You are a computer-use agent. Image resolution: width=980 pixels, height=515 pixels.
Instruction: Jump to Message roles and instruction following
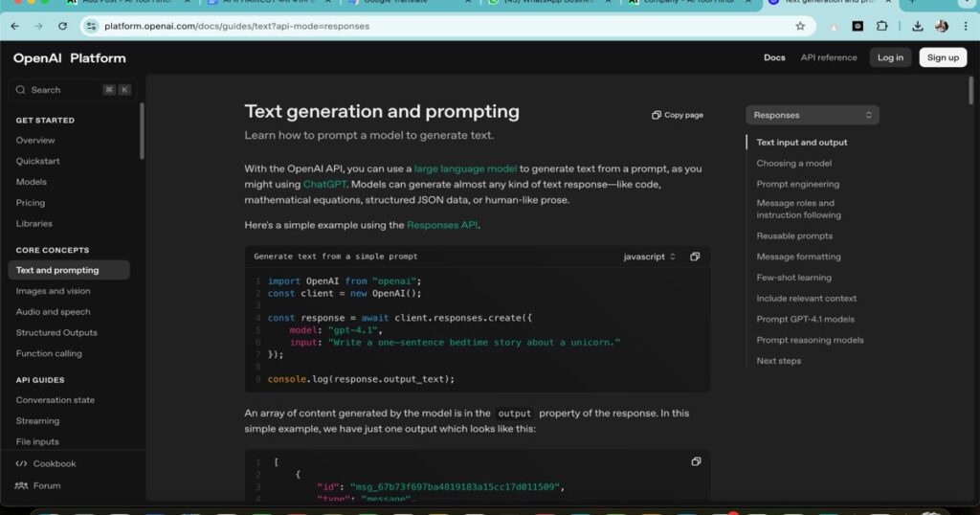point(799,210)
